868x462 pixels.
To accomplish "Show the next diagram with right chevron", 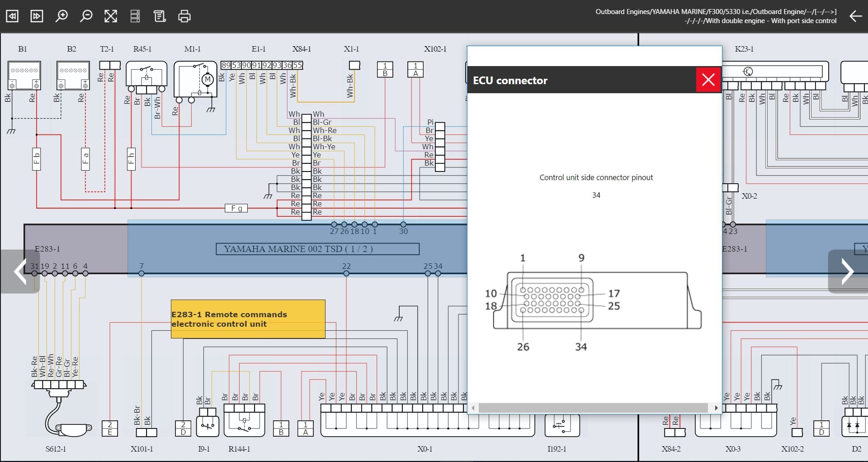I will (848, 271).
